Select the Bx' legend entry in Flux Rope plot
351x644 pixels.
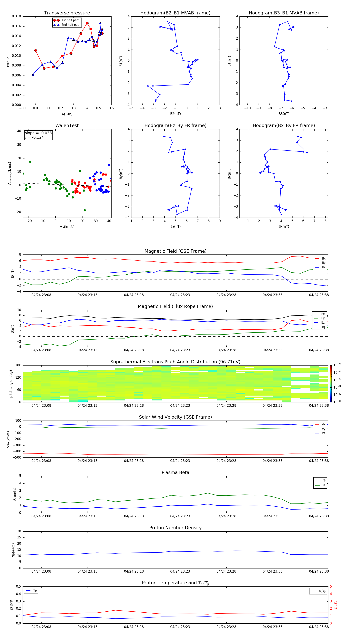[320, 314]
